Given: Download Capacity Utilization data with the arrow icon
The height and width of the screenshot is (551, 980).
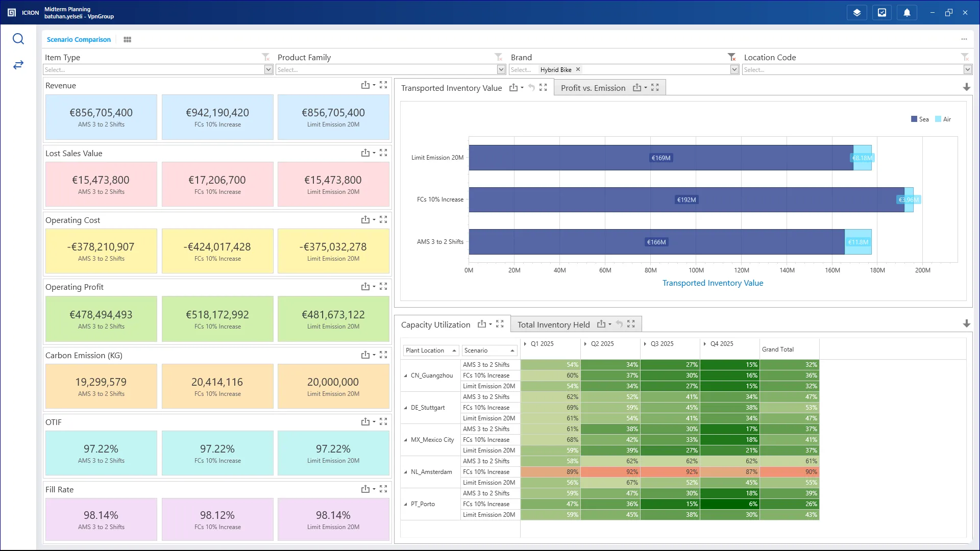Looking at the screenshot, I should (x=966, y=323).
